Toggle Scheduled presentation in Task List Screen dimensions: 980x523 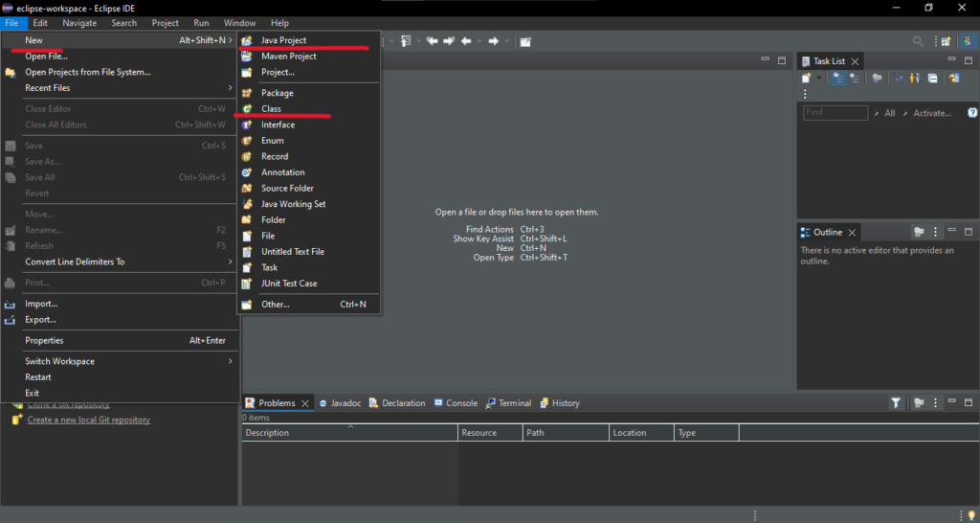coord(855,78)
